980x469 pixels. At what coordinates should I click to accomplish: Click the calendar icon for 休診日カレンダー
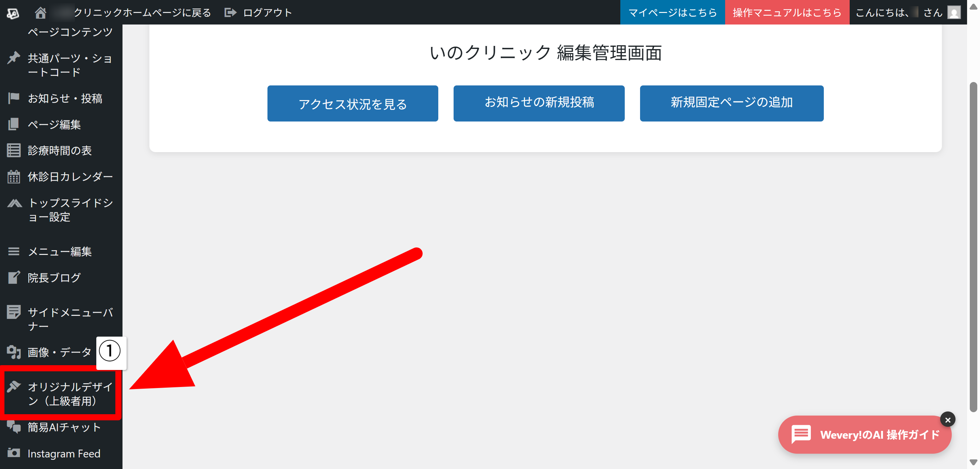[14, 177]
